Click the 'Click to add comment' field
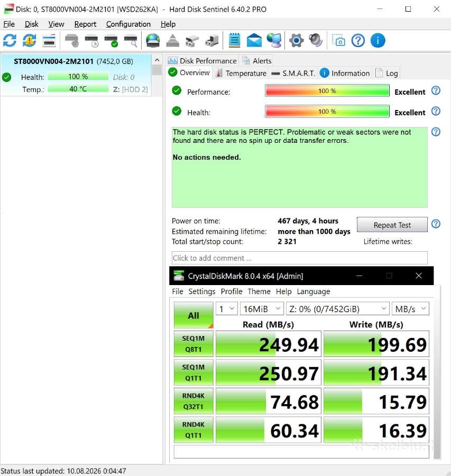The height and width of the screenshot is (476, 451). (x=300, y=258)
